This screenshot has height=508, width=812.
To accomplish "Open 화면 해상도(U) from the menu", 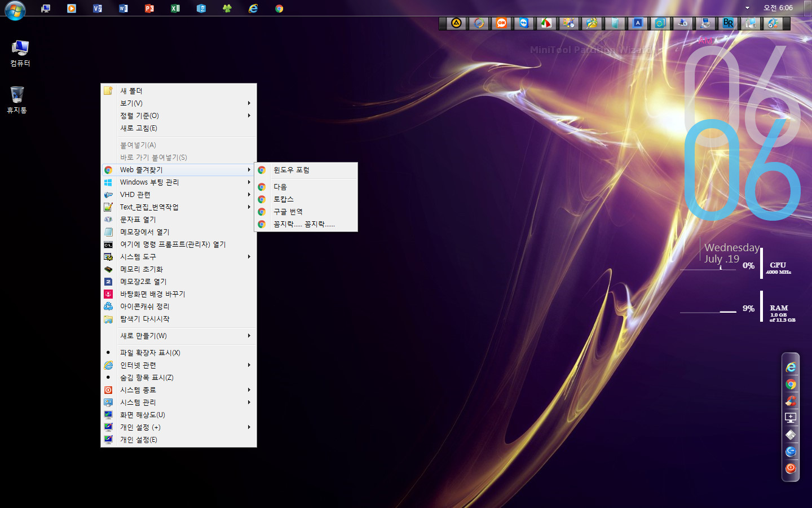I will (179, 415).
